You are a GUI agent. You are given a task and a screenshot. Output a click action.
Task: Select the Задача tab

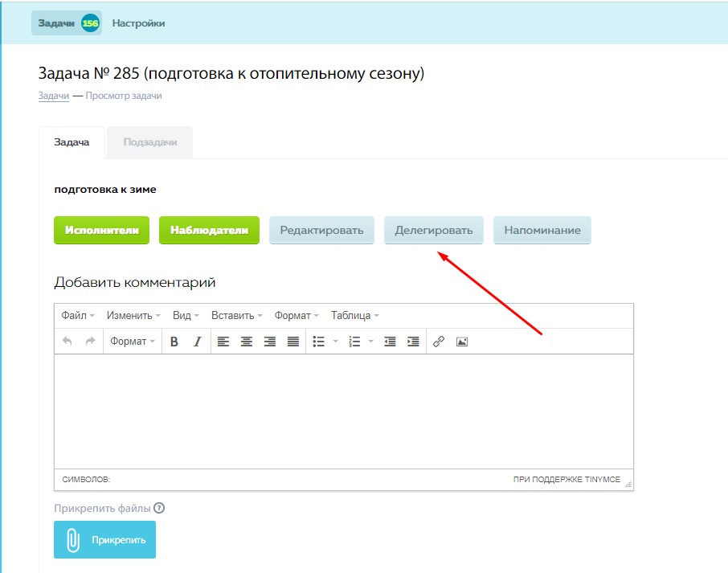tap(72, 142)
